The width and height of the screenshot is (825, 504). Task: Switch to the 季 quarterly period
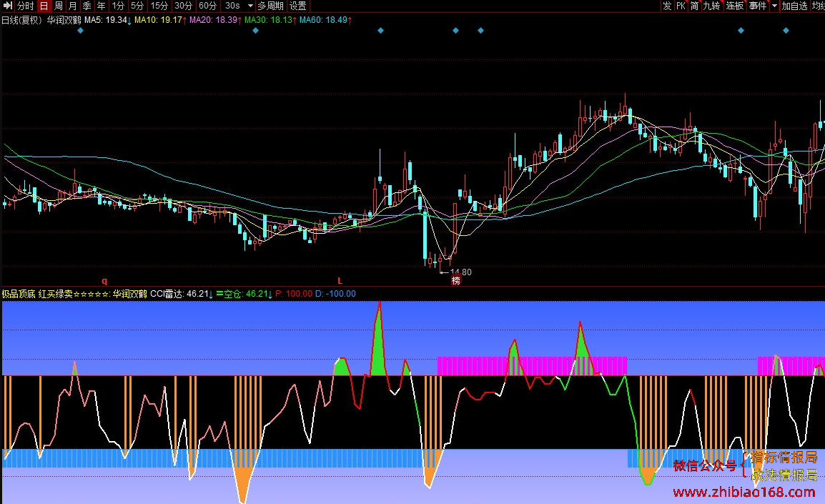pyautogui.click(x=87, y=6)
